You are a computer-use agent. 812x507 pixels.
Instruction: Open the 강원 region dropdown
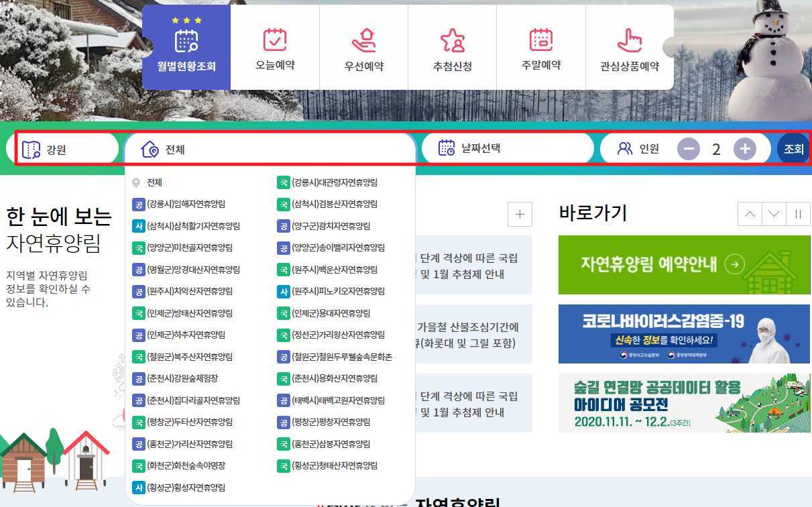tap(64, 148)
